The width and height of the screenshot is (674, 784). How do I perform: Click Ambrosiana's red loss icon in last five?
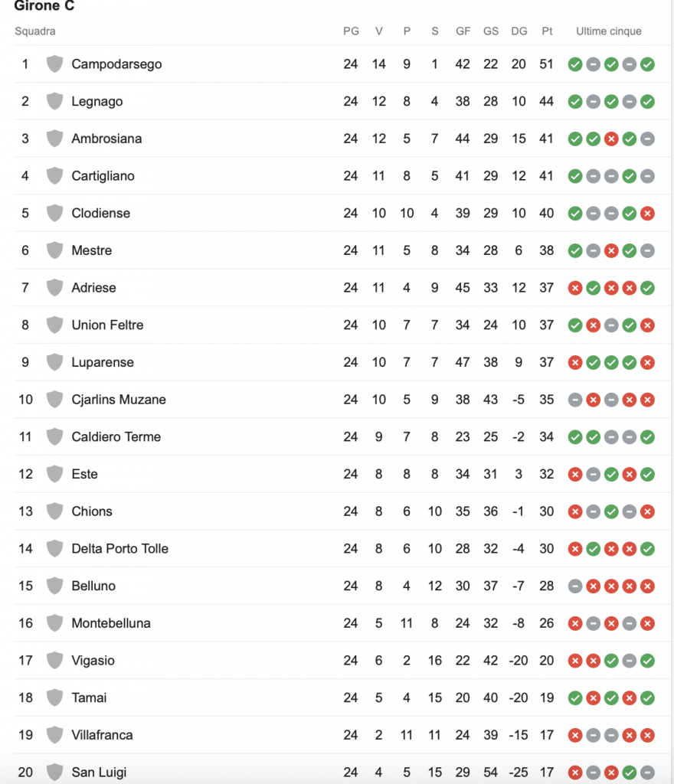tap(611, 139)
